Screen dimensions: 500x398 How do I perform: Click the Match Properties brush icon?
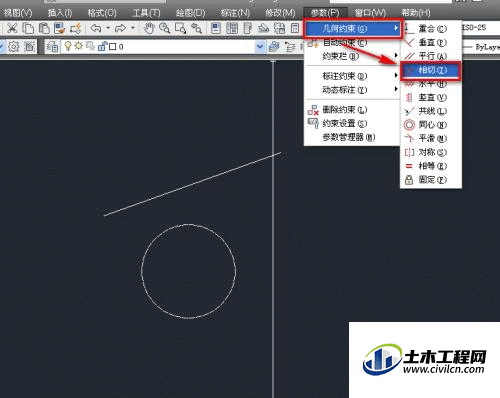point(60,28)
